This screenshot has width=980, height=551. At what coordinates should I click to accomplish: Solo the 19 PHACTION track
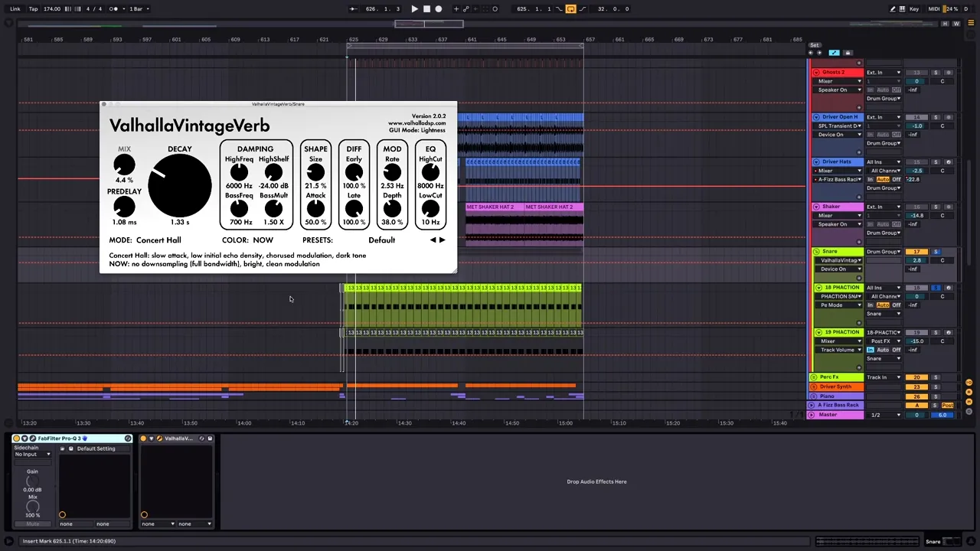coord(936,332)
